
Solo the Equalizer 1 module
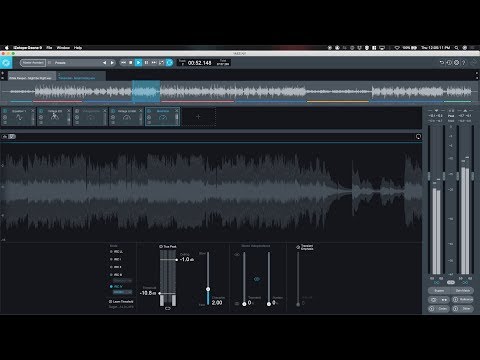pyautogui.click(x=5, y=117)
